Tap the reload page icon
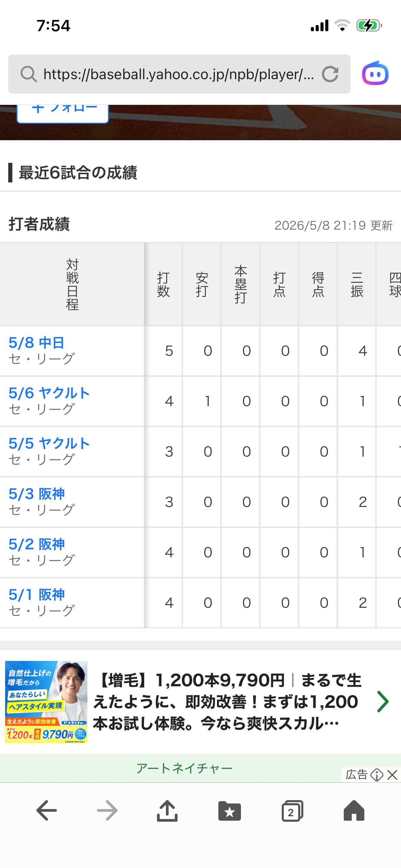Viewport: 401px width, 868px height. (x=330, y=74)
